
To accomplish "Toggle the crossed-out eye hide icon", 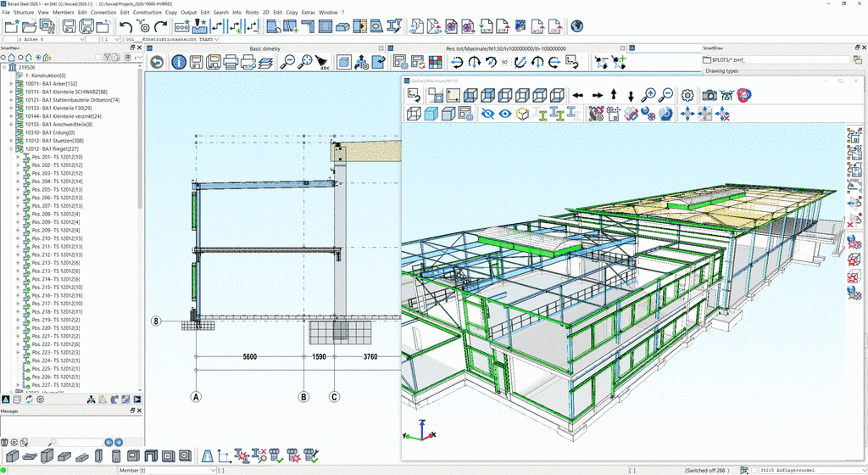I will [487, 113].
